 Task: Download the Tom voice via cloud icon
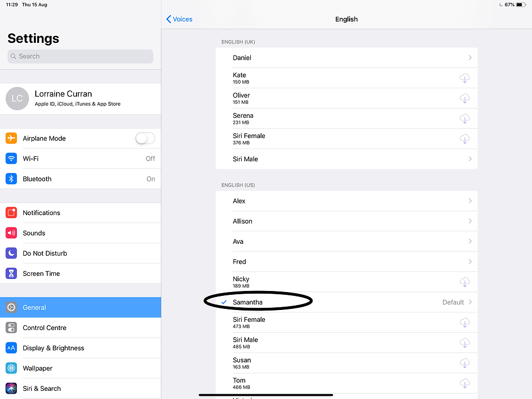465,384
